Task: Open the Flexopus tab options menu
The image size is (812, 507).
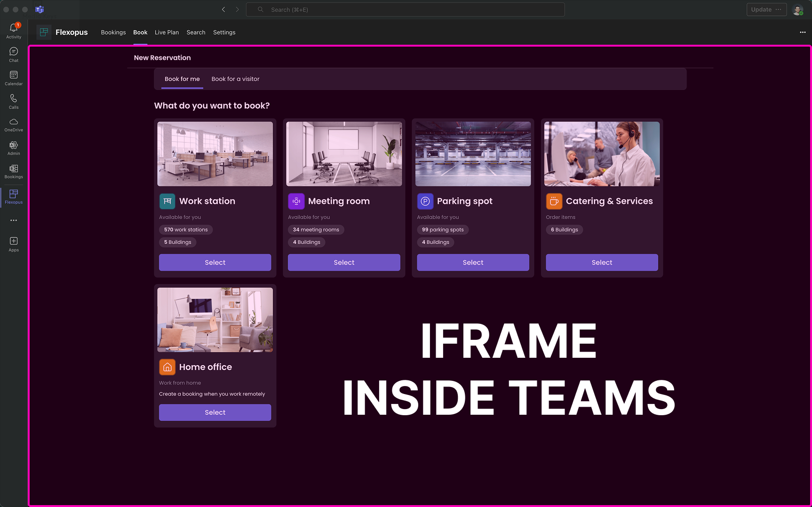Action: pos(803,32)
